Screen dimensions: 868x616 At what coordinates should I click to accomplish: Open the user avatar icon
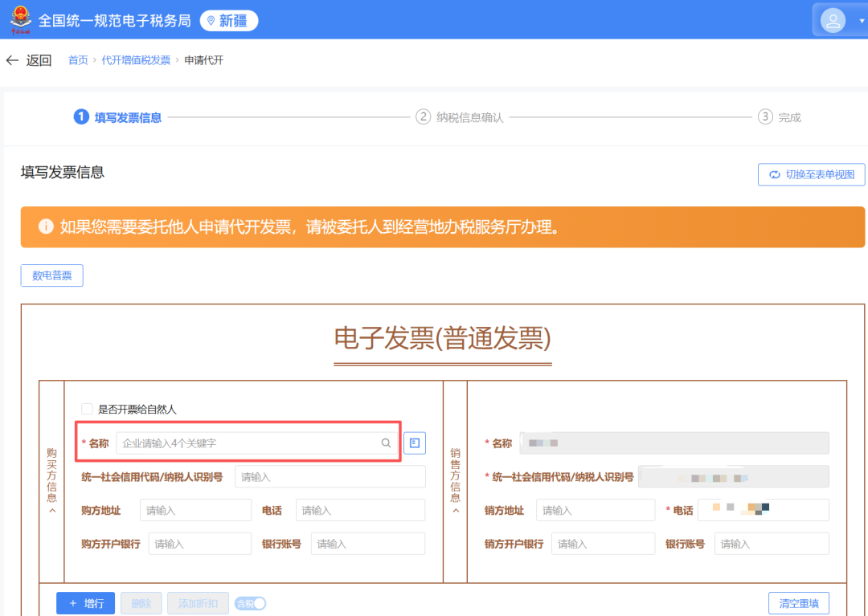[833, 21]
